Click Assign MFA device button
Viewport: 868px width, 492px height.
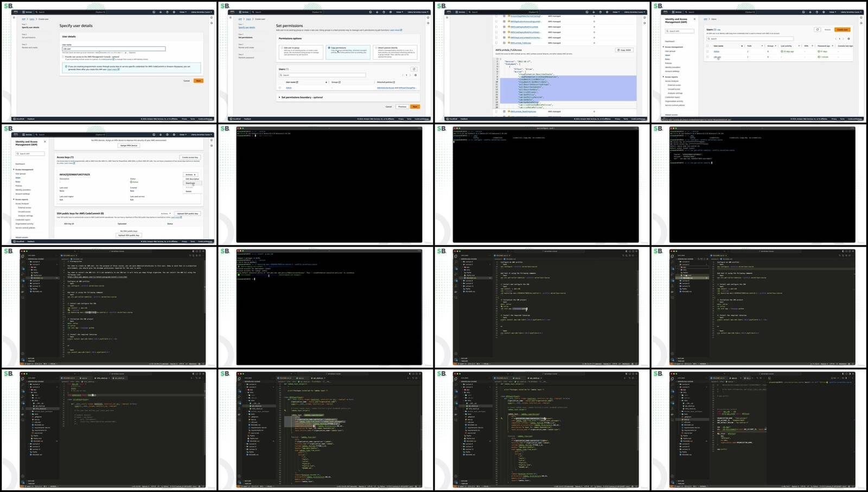coord(129,146)
